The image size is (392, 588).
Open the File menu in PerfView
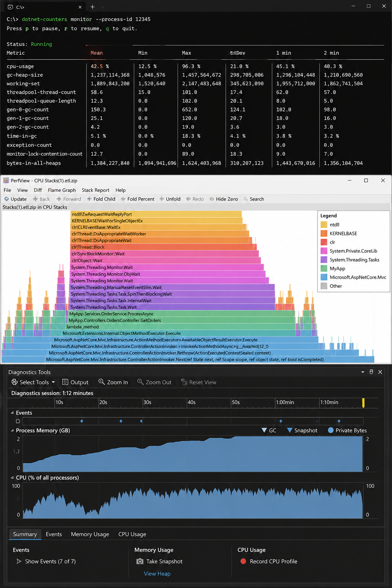(7, 190)
